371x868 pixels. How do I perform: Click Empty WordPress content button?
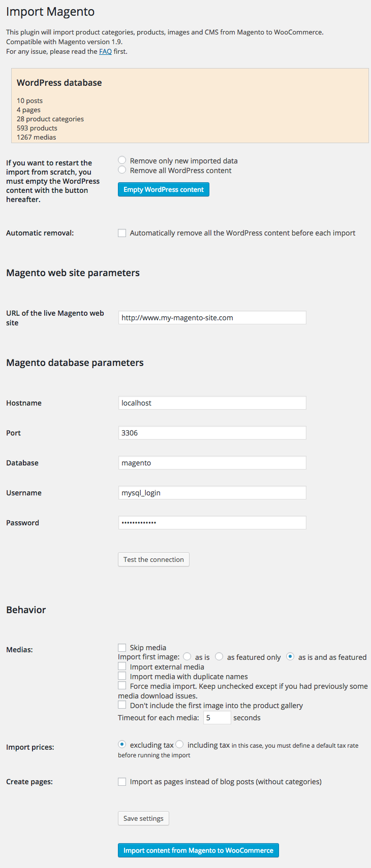(163, 189)
